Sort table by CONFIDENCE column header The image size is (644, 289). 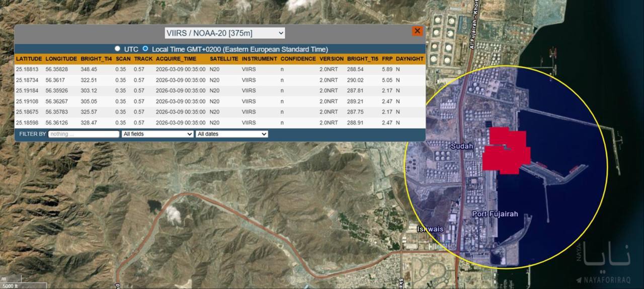click(x=297, y=59)
